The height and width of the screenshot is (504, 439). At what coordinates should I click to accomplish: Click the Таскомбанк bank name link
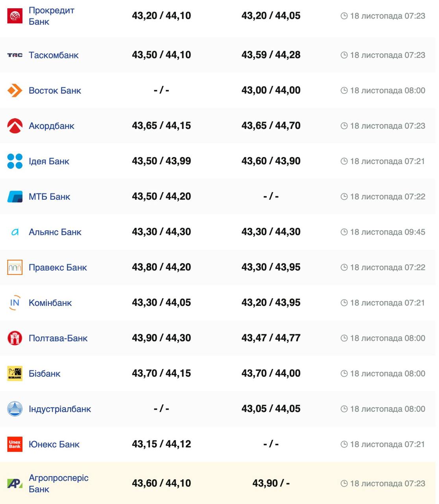(54, 55)
